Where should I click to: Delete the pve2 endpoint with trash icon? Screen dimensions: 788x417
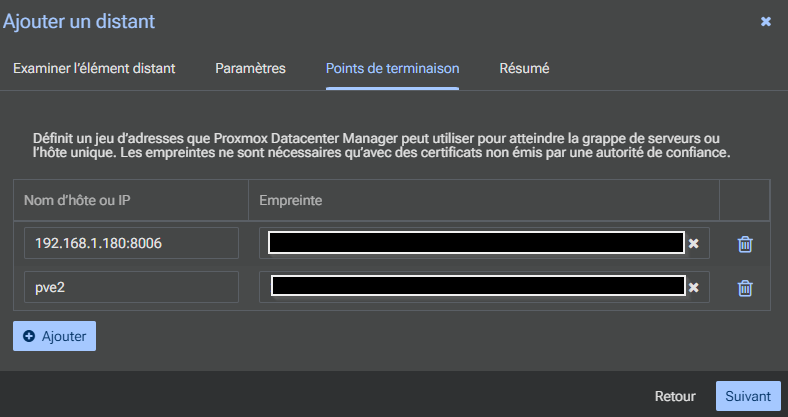click(744, 288)
